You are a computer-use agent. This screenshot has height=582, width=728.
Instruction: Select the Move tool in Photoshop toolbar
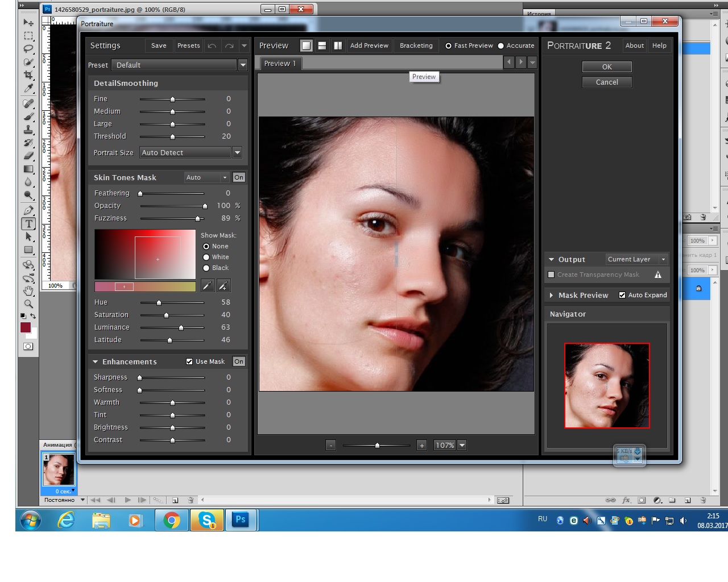point(28,22)
